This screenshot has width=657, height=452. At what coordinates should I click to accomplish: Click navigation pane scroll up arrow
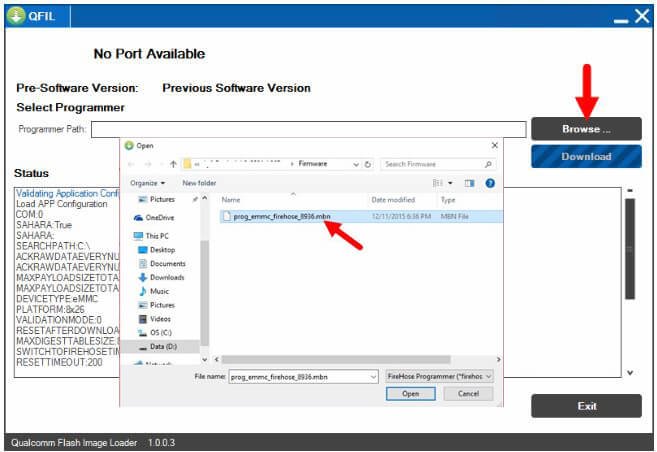(x=204, y=198)
